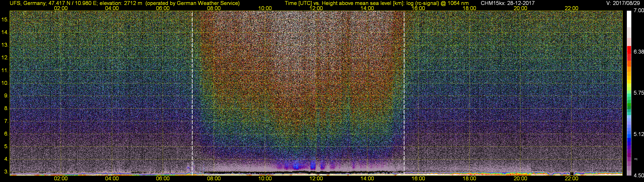
Task: Click the '02:00' label on the top time axis
Action: [x=61, y=8]
